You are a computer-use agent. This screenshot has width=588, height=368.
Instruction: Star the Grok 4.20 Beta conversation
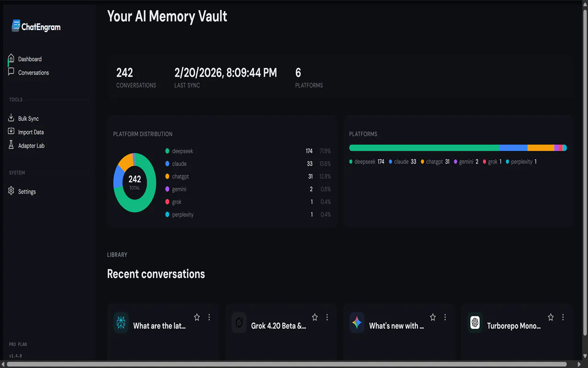click(315, 317)
